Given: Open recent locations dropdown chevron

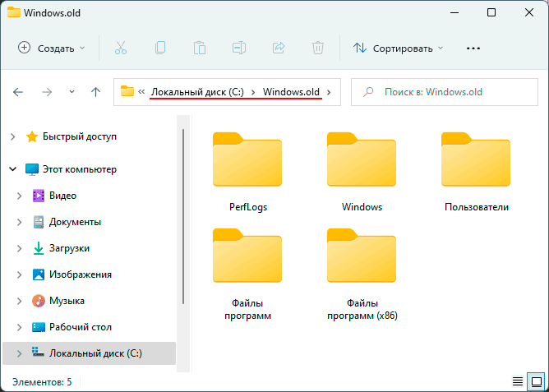Looking at the screenshot, I should point(72,92).
